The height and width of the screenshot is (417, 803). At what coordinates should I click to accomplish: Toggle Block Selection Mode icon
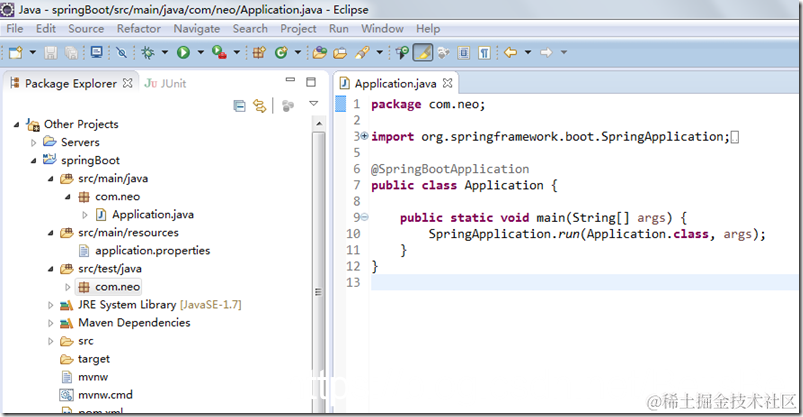coord(463,52)
